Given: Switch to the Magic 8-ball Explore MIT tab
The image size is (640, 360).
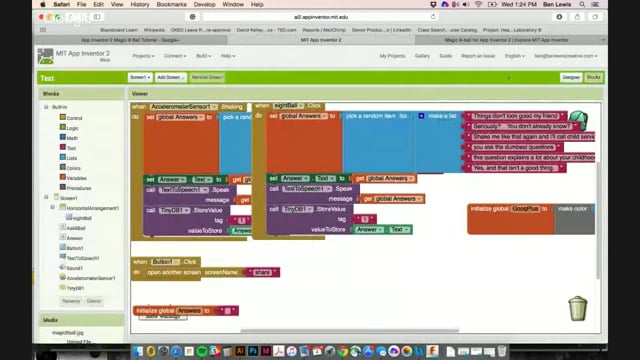Looking at the screenshot, I should (506, 40).
